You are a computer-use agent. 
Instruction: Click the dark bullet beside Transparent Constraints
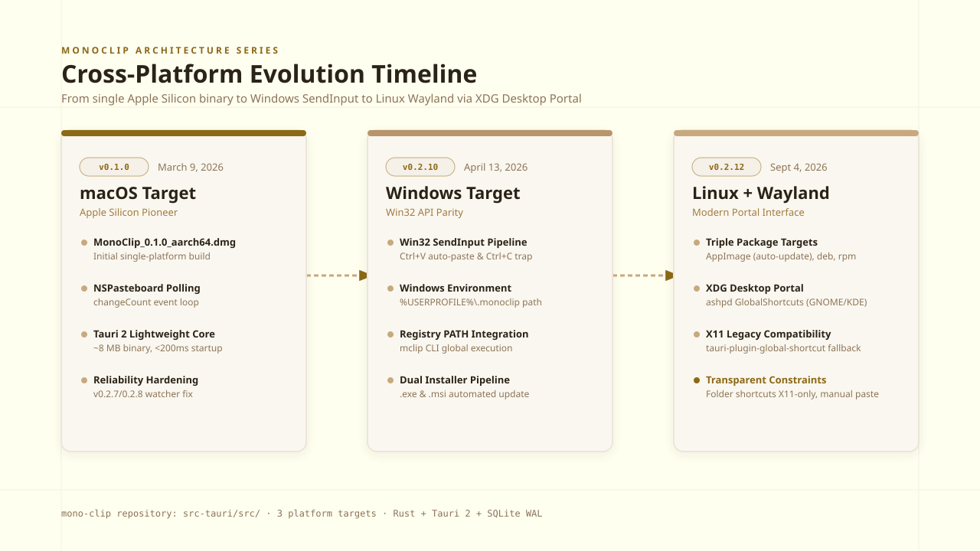click(697, 380)
